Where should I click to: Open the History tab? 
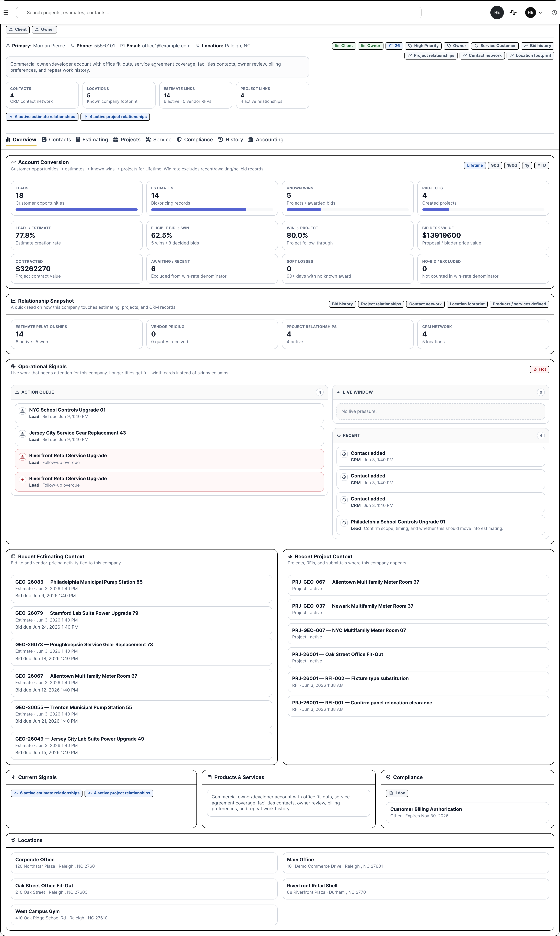(231, 140)
